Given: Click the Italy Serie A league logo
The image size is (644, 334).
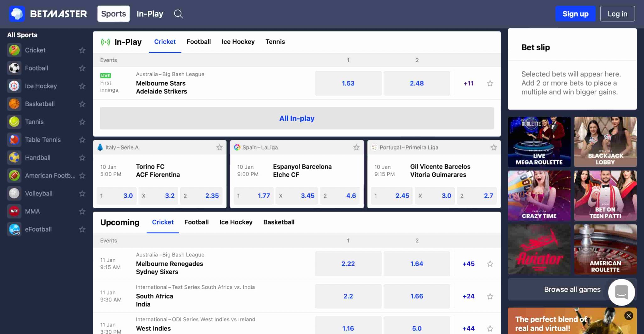Looking at the screenshot, I should (100, 147).
